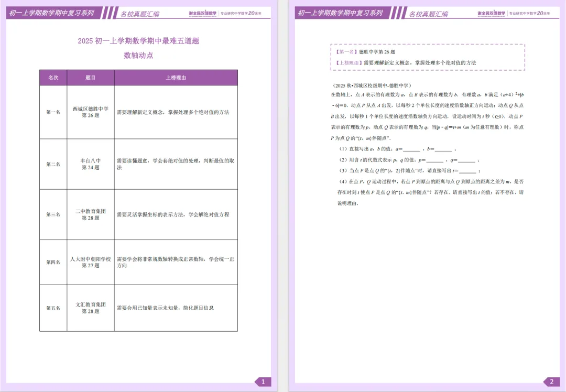Select the "名次" table header cell
566x392 pixels.
click(53, 78)
